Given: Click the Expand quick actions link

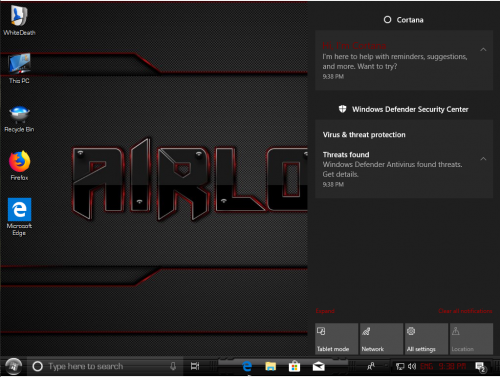Looking at the screenshot, I should pos(325,311).
